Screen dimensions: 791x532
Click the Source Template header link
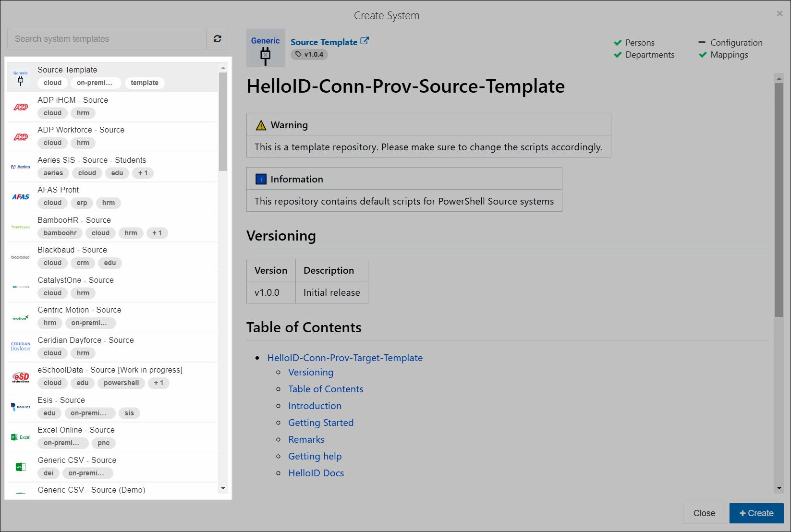(324, 42)
